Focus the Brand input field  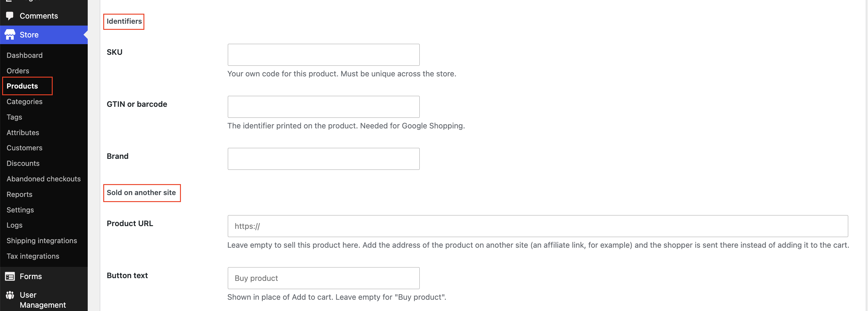[323, 159]
